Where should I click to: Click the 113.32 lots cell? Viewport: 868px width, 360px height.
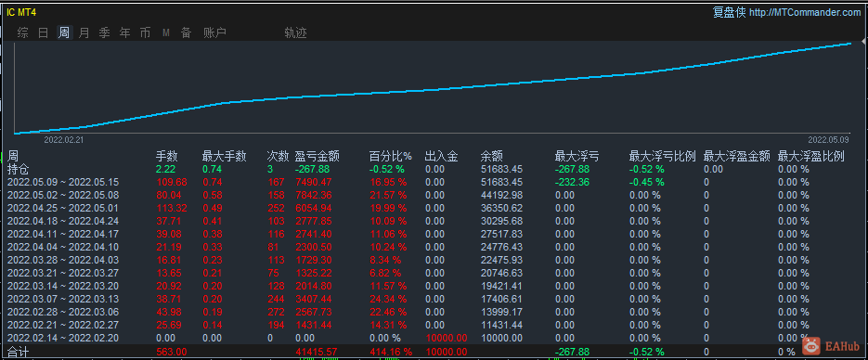click(x=171, y=208)
